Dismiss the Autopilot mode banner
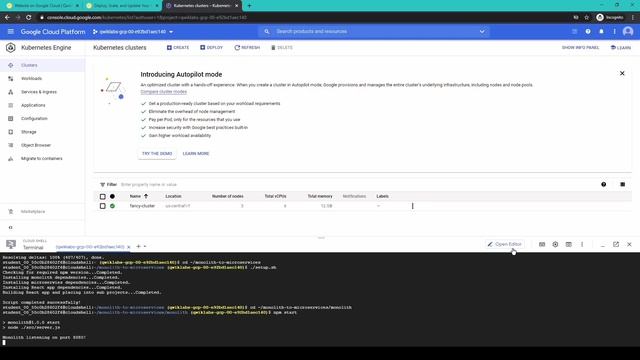Viewport: 640px width, 360px height. coord(622,73)
